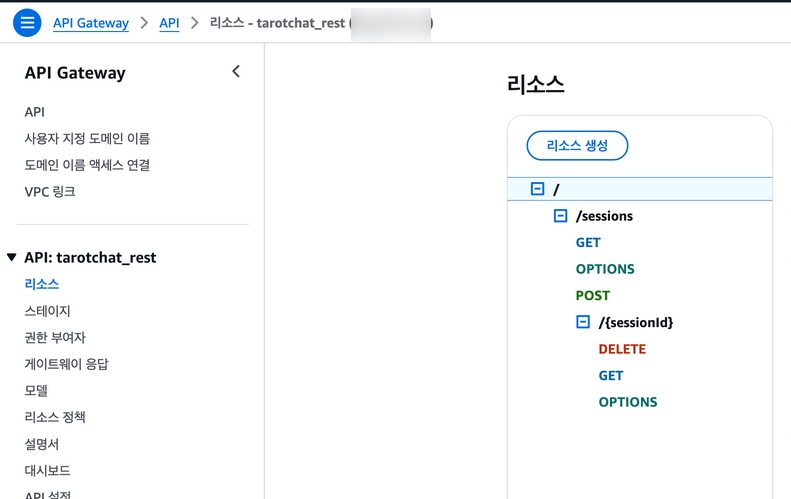Click the 리소스 생성 button
Viewport: 791px width, 499px height.
[577, 146]
